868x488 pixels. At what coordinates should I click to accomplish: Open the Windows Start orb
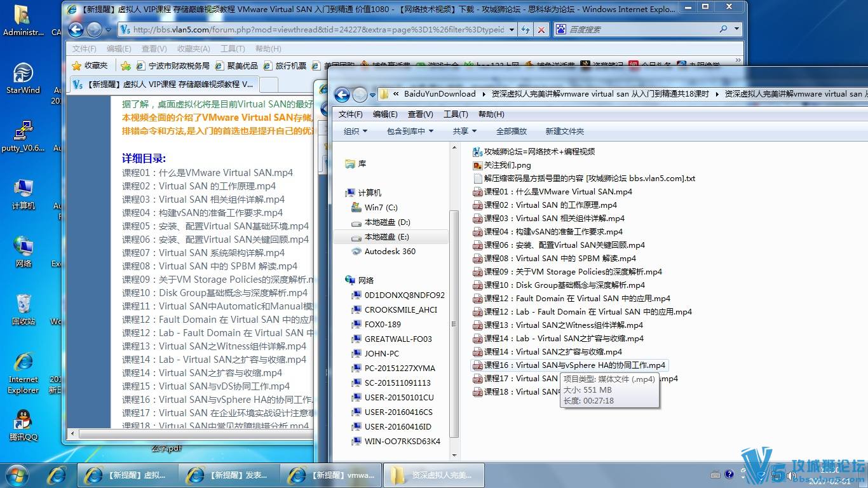coord(17,475)
